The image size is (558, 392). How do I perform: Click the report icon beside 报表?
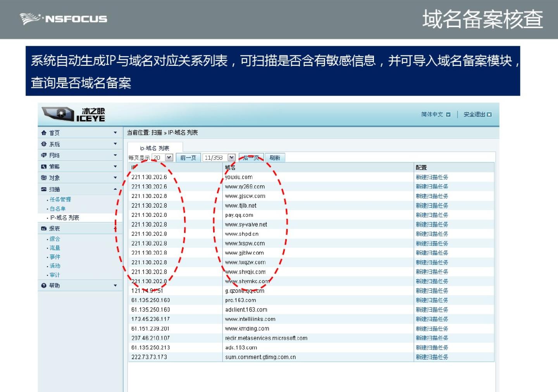[44, 229]
